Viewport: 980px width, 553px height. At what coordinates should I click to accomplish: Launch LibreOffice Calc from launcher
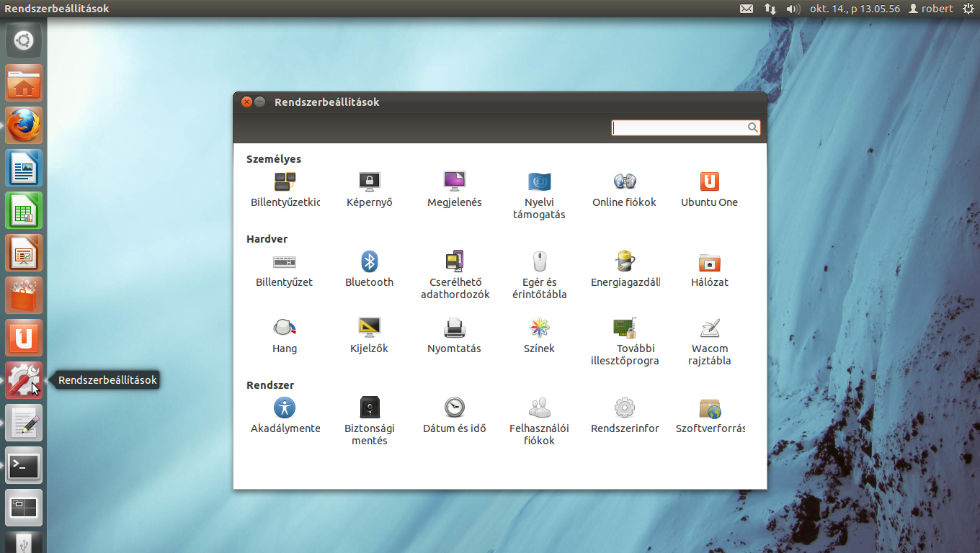pyautogui.click(x=24, y=210)
